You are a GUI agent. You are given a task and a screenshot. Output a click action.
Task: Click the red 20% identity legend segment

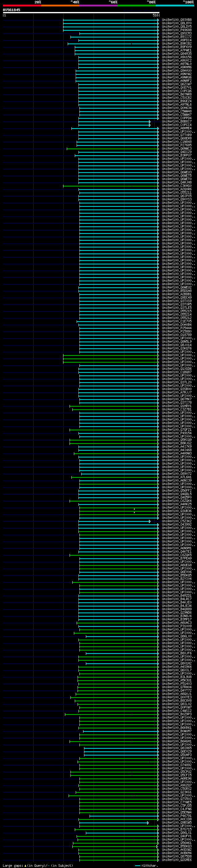tap(22, 6)
